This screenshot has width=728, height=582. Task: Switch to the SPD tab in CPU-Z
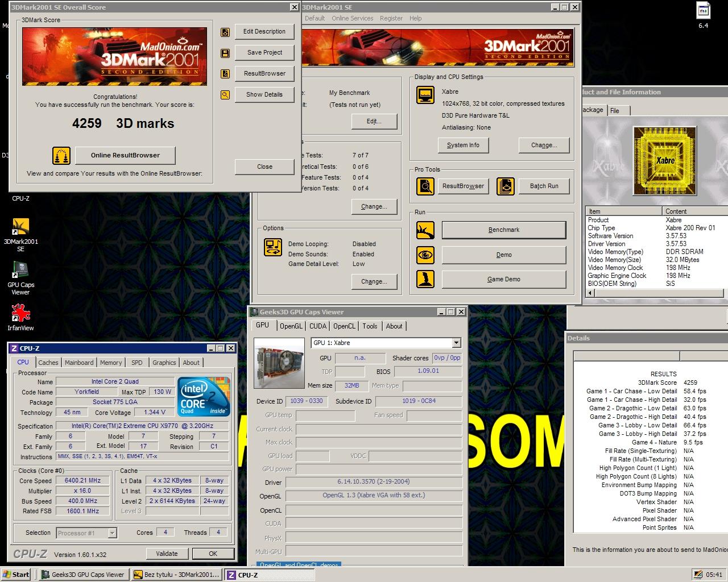tap(137, 363)
